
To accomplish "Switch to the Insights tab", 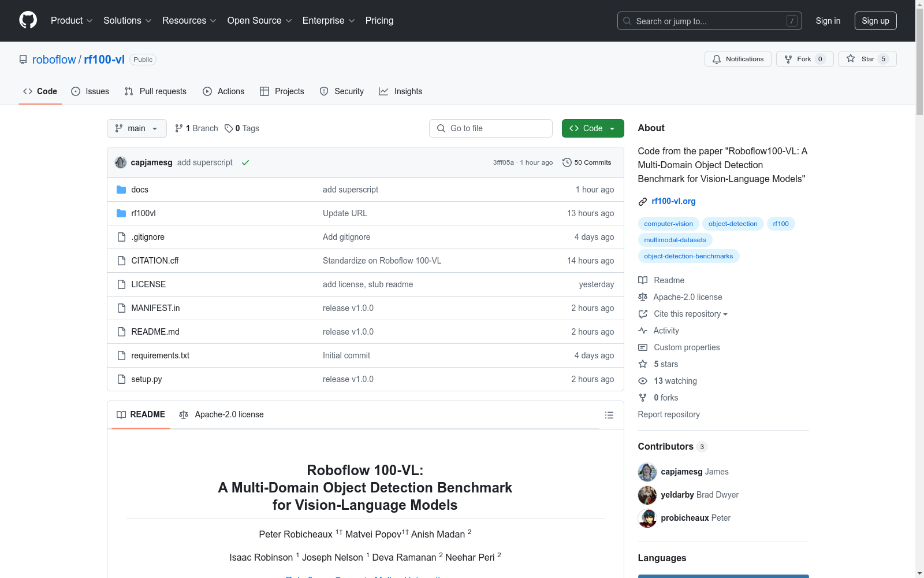I will [400, 91].
